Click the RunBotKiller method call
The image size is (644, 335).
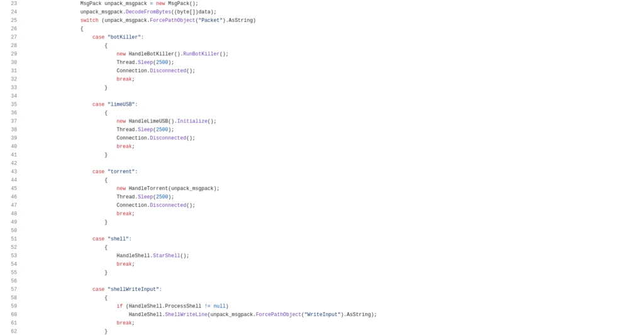(x=201, y=54)
